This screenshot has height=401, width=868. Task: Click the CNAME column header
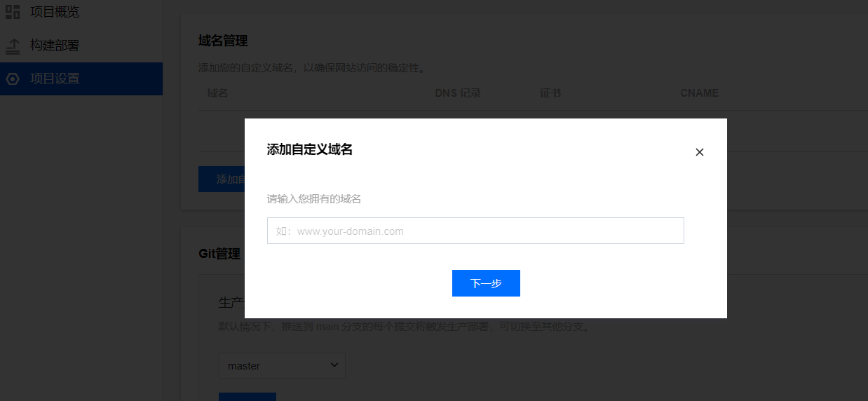click(699, 93)
